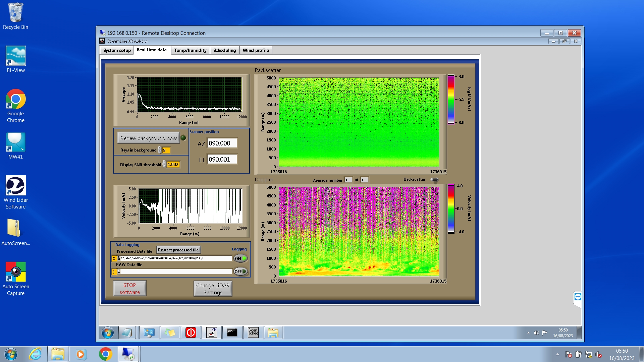Screen dimensions: 644x362
Task: Click Google Chrome in Windows taskbar
Action: (105, 354)
